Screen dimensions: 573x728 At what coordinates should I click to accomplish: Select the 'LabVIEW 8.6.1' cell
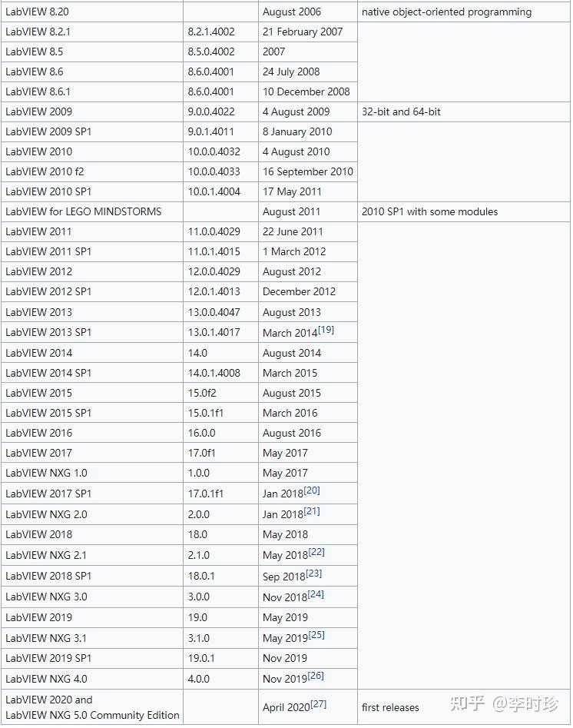tap(92, 91)
